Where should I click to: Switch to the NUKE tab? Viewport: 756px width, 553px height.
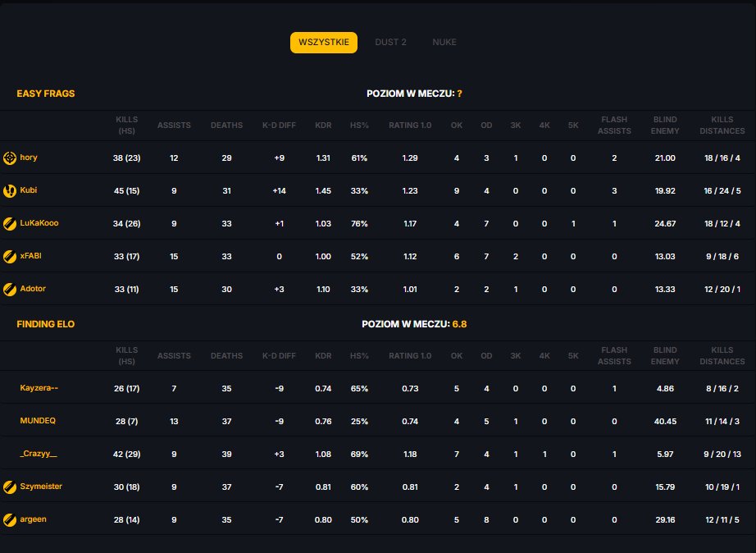(444, 43)
